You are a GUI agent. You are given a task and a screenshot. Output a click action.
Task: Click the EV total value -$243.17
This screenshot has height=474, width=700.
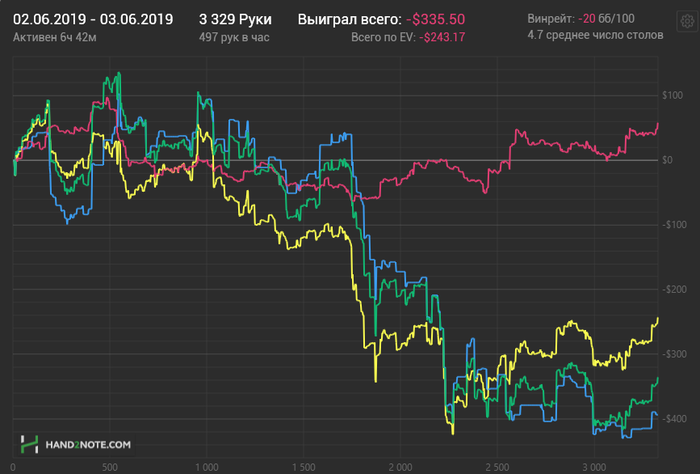[x=442, y=37]
